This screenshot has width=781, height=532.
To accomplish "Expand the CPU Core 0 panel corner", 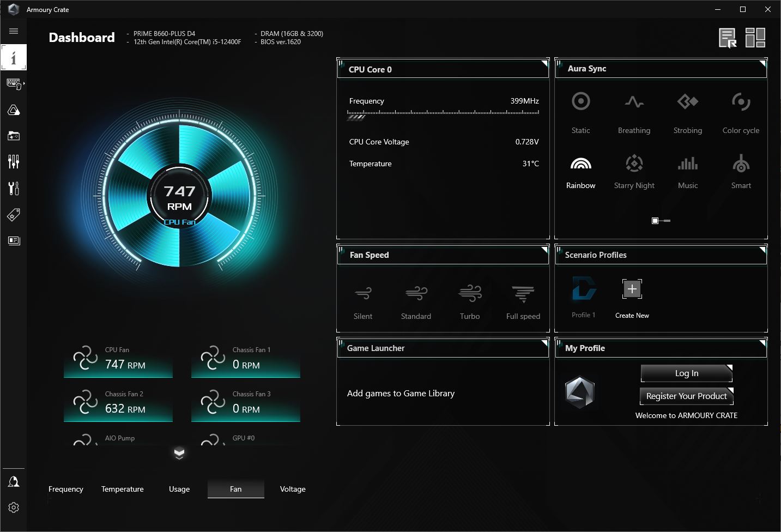I will 544,64.
